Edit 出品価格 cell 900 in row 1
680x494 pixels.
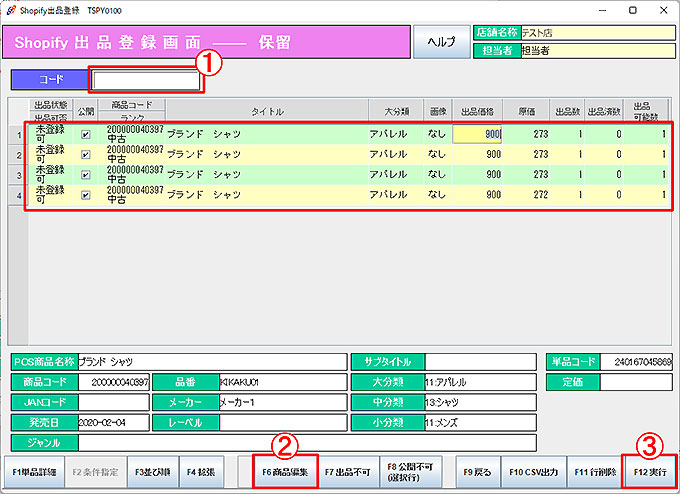477,134
